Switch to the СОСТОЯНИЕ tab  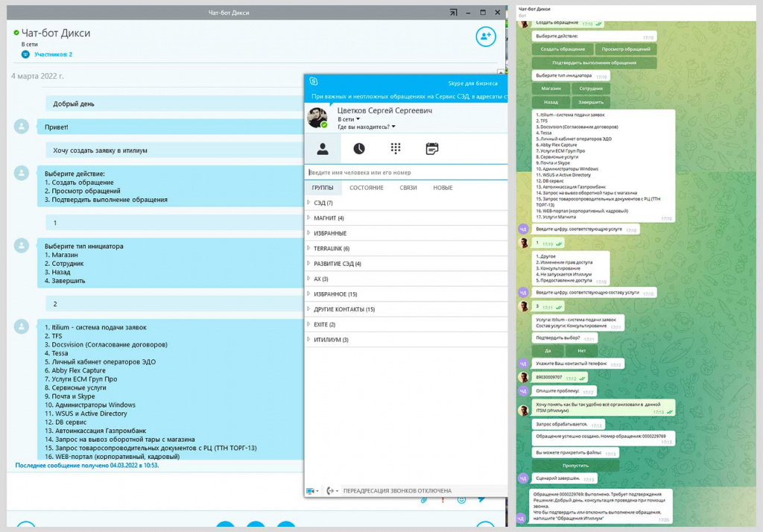[366, 188]
